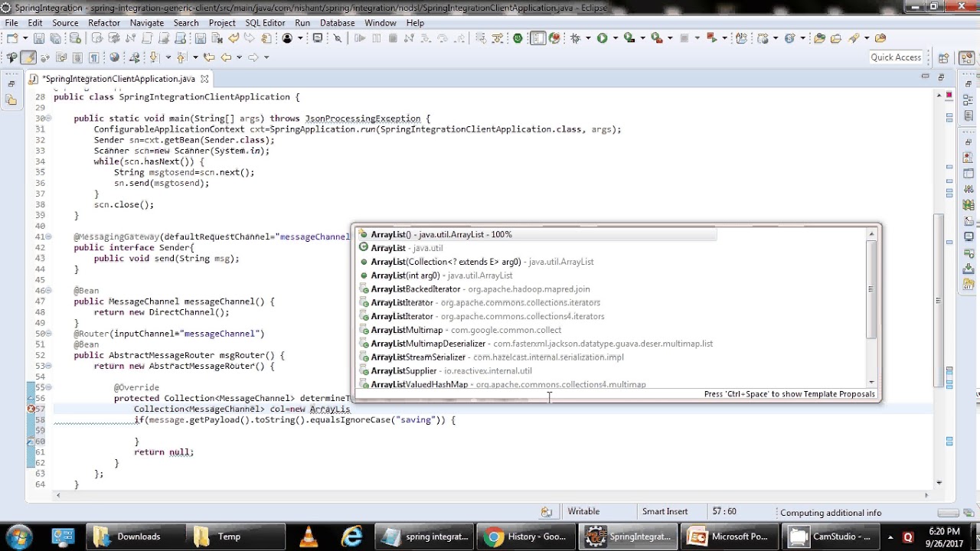Open VLC media player from taskbar
The width and height of the screenshot is (980, 551).
[x=309, y=536]
